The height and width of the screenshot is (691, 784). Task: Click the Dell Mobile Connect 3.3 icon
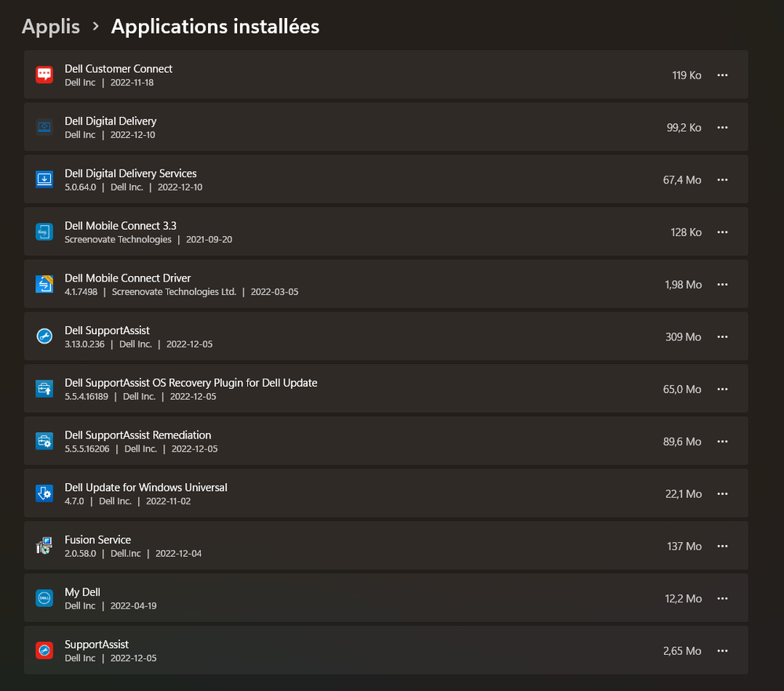[45, 232]
